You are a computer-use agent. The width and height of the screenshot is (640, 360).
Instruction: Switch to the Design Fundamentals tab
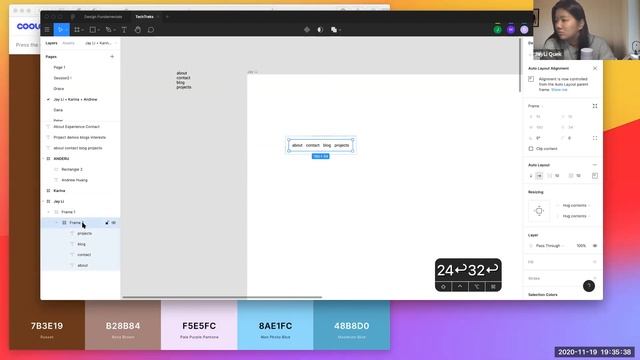(x=103, y=17)
